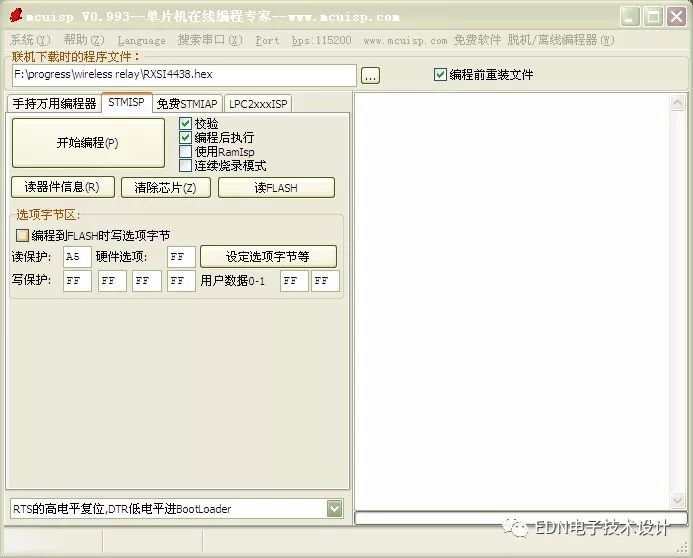Screen dimensions: 693x558
Task: Toggle 编程前重装文件 checkbox
Action: 441,74
